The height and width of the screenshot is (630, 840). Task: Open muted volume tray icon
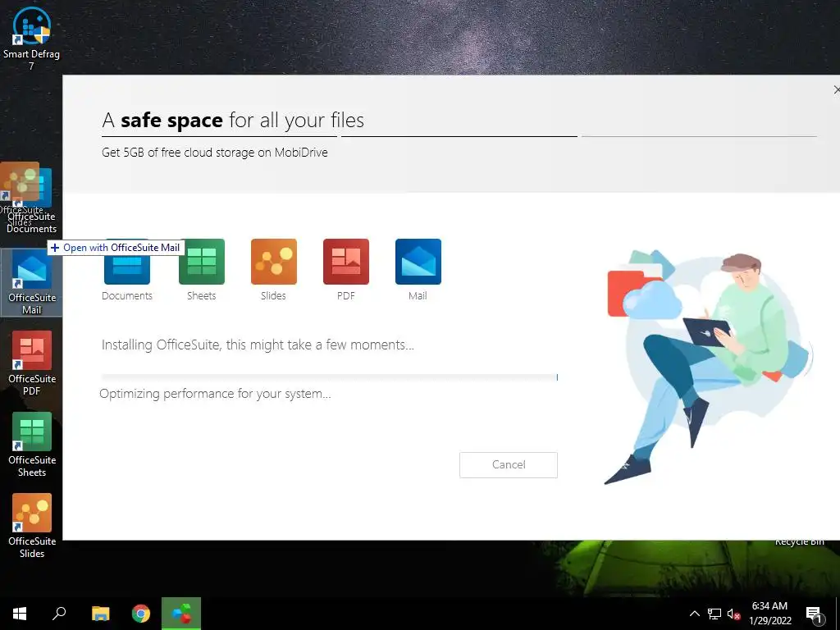click(x=733, y=614)
